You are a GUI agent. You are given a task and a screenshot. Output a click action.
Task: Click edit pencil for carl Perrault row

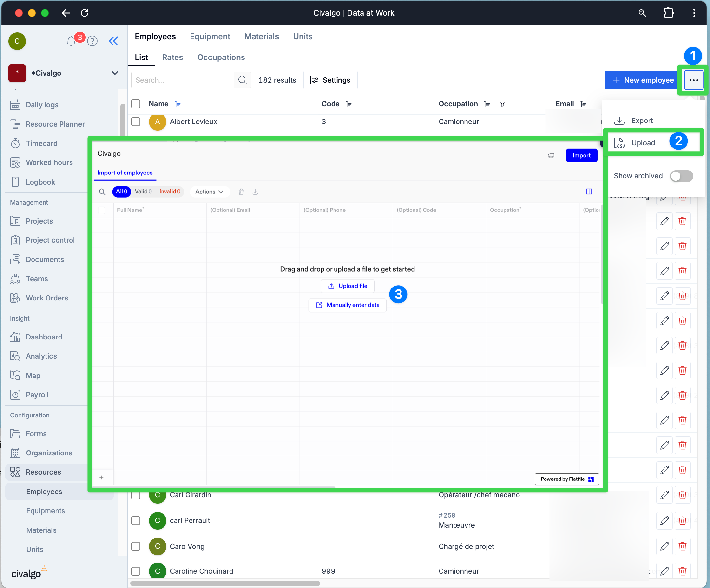coord(664,520)
